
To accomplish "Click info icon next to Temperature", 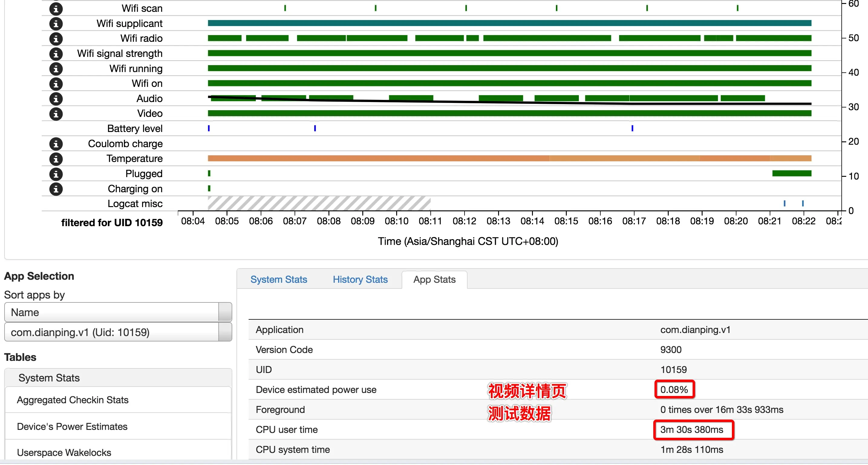I will (x=56, y=159).
